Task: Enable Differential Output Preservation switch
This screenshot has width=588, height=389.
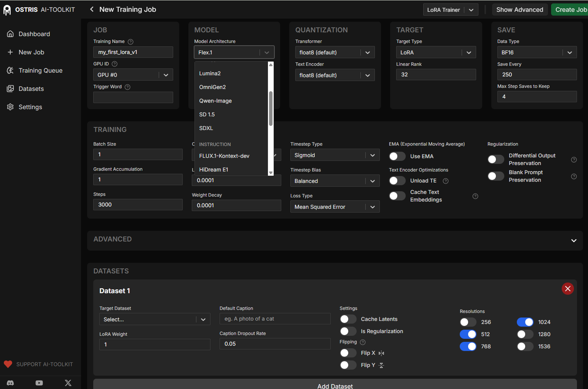Action: 496,159
